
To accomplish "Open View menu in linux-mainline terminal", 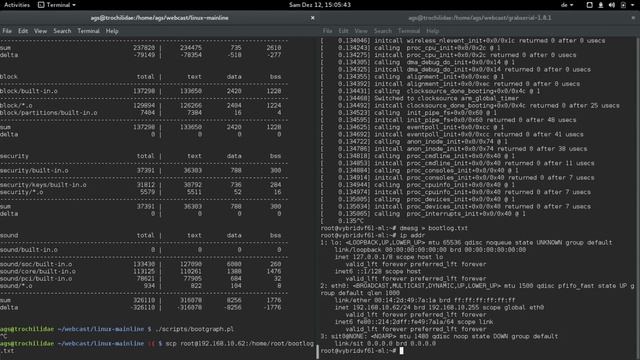I will (40, 31).
